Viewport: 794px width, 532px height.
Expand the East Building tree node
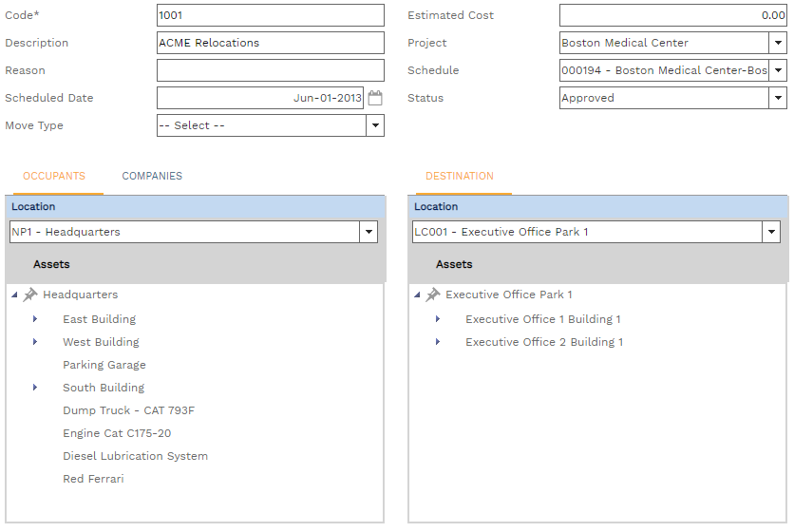pos(35,319)
